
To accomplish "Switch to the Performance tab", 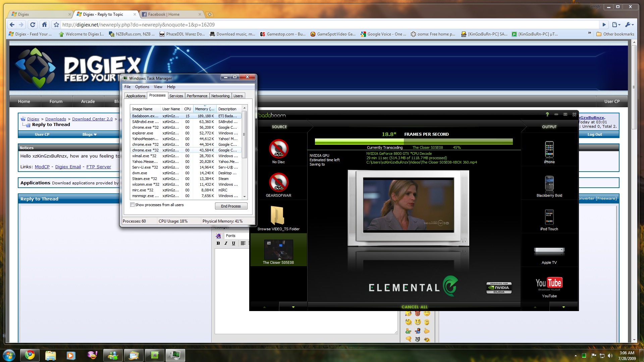I will [x=197, y=96].
